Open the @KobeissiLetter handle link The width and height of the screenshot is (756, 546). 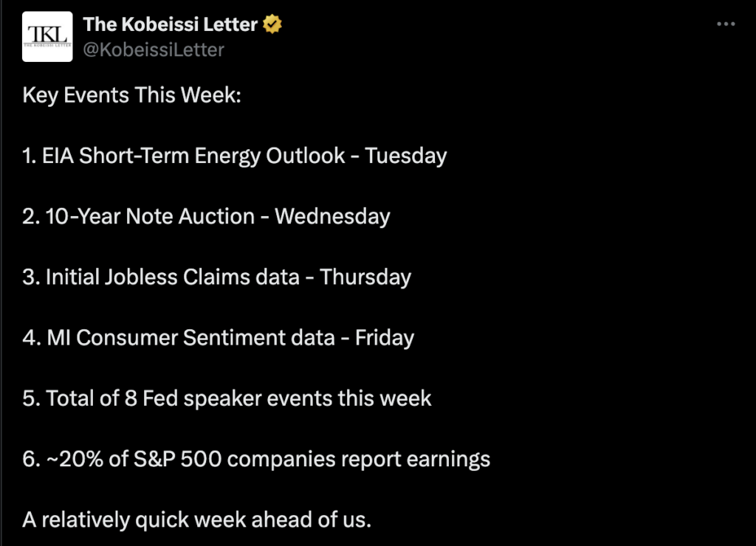(154, 49)
